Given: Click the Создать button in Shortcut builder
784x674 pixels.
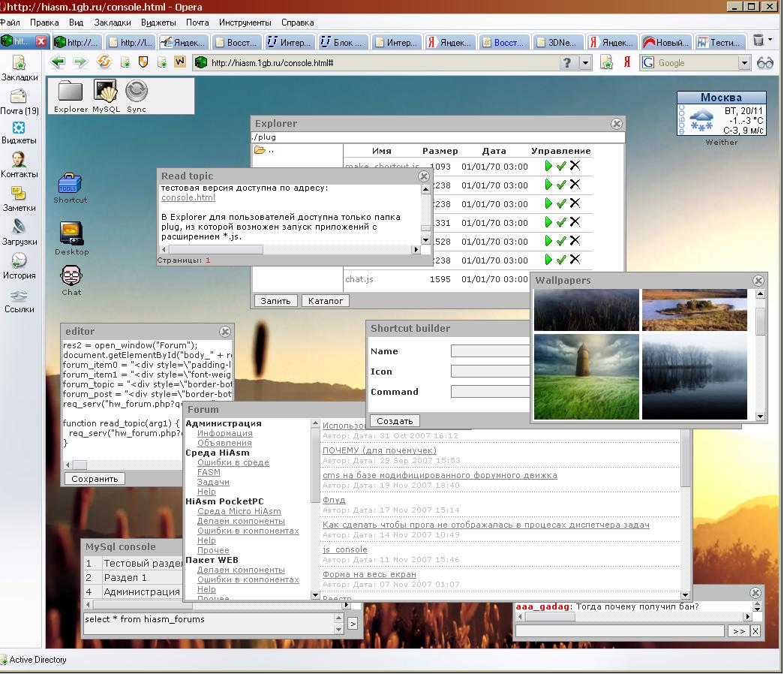Looking at the screenshot, I should (x=395, y=421).
